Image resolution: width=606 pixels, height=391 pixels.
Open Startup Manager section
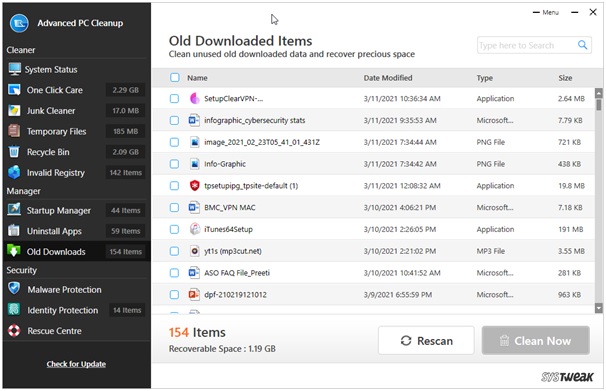[77, 210]
